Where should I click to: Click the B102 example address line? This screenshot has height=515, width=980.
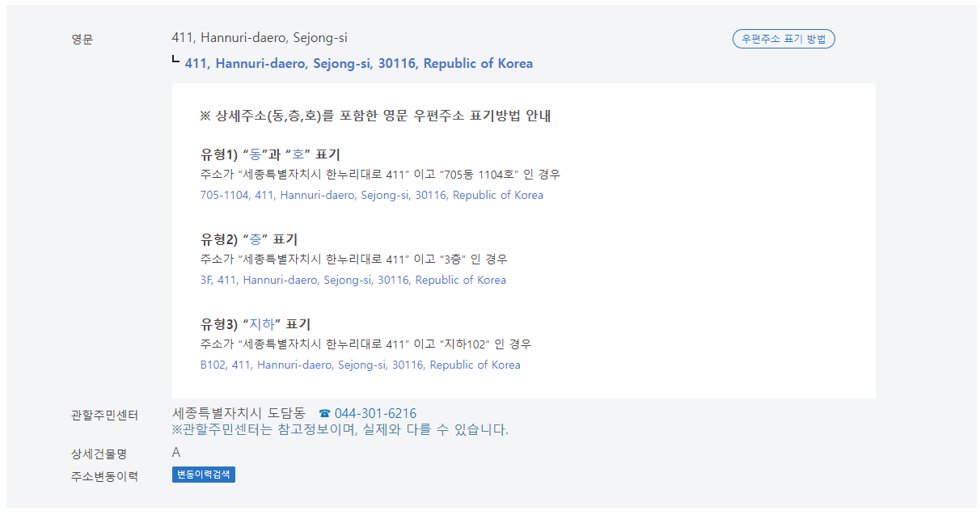tap(361, 365)
